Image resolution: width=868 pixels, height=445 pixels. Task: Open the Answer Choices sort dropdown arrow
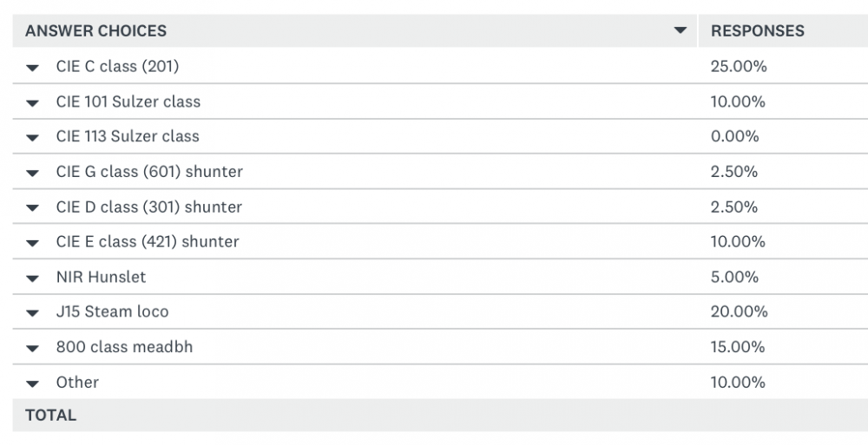click(680, 31)
